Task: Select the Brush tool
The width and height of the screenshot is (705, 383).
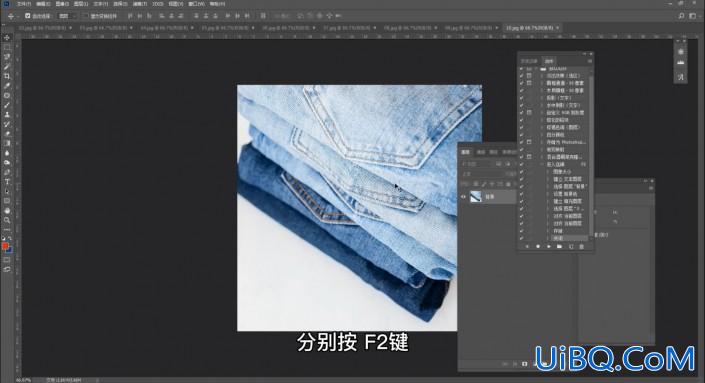Action: click(x=7, y=105)
